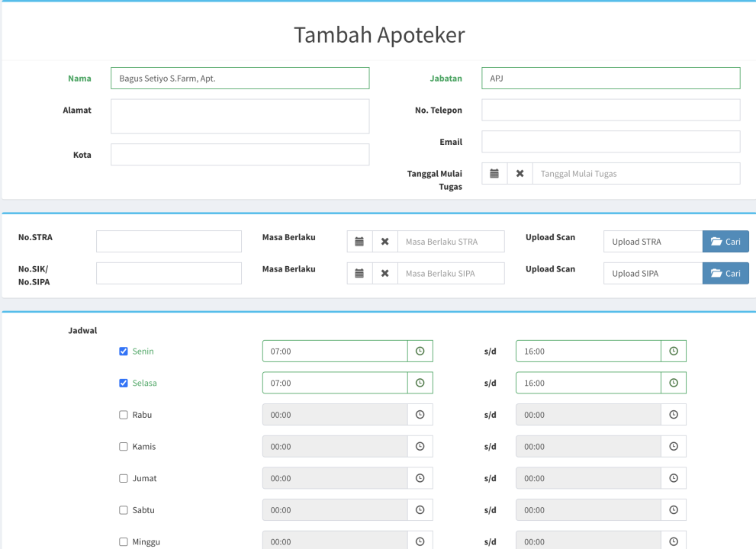Open clock picker for Selasa end time
Image resolution: width=756 pixels, height=549 pixels.
pos(674,383)
